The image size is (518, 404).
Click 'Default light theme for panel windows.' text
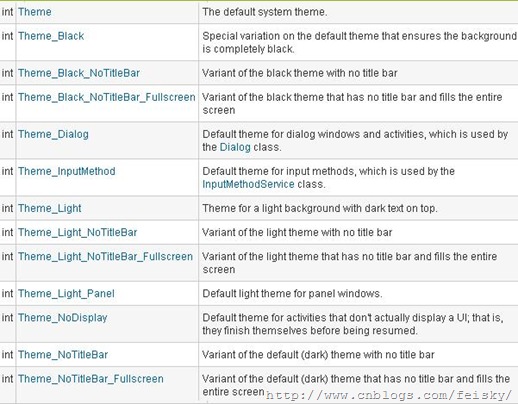tap(292, 294)
